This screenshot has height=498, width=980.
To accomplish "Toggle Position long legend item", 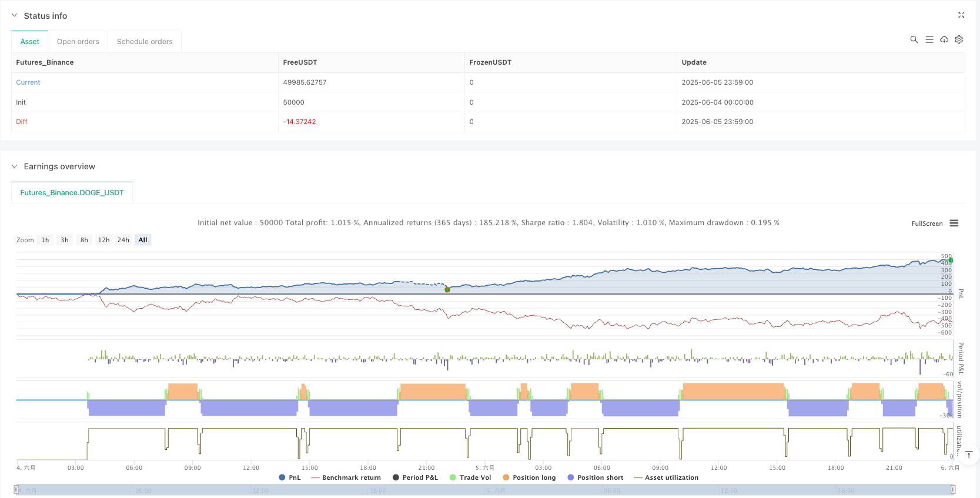I will pyautogui.click(x=529, y=477).
